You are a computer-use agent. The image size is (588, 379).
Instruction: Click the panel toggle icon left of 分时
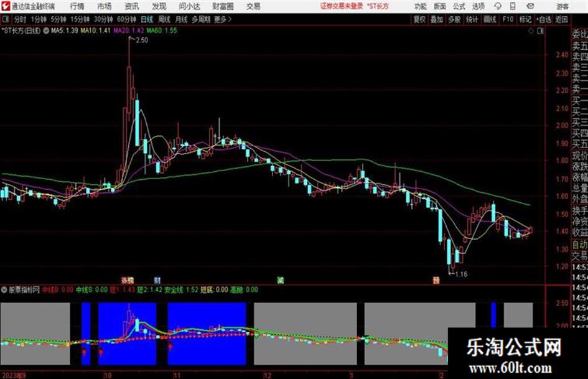coord(6,19)
